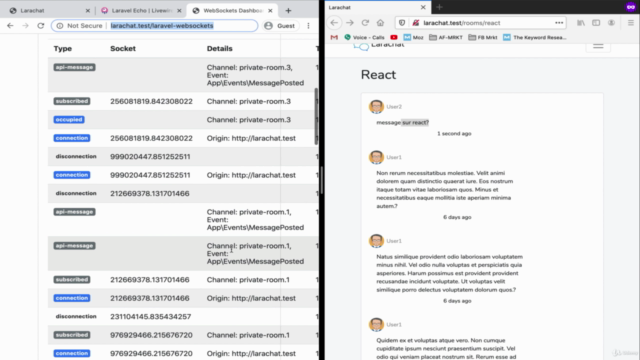Screen dimensions: 640x360
Task: Click the subscribed badge for socket 976929466.215676720
Action: coord(72,335)
